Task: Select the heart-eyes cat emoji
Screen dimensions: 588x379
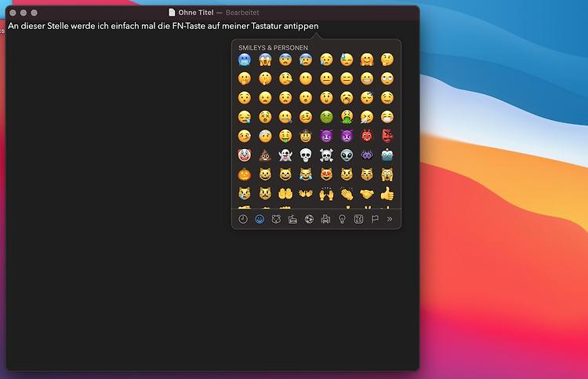Action: 326,174
